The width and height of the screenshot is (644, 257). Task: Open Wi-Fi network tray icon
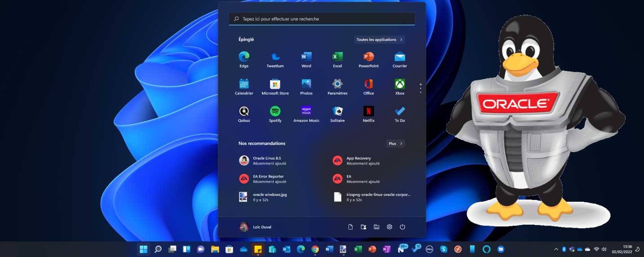tap(596, 249)
